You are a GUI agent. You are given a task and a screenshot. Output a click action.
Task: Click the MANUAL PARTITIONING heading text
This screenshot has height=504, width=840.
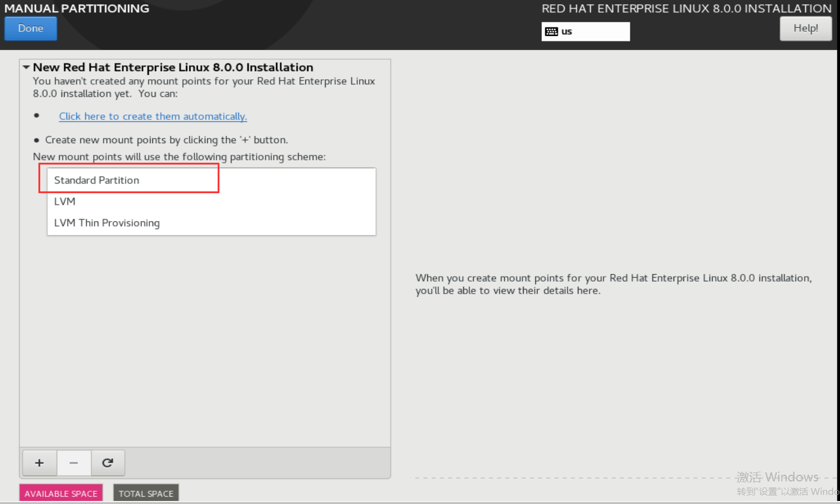tap(77, 9)
